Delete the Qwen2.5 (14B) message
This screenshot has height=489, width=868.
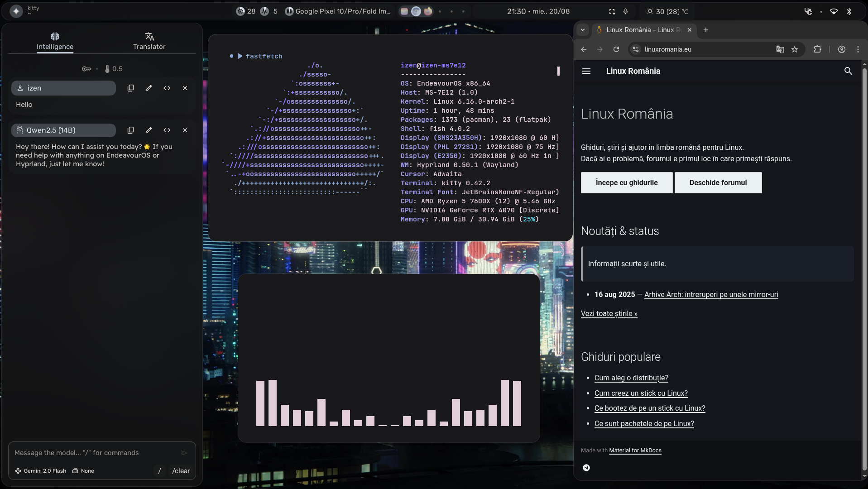tap(185, 130)
